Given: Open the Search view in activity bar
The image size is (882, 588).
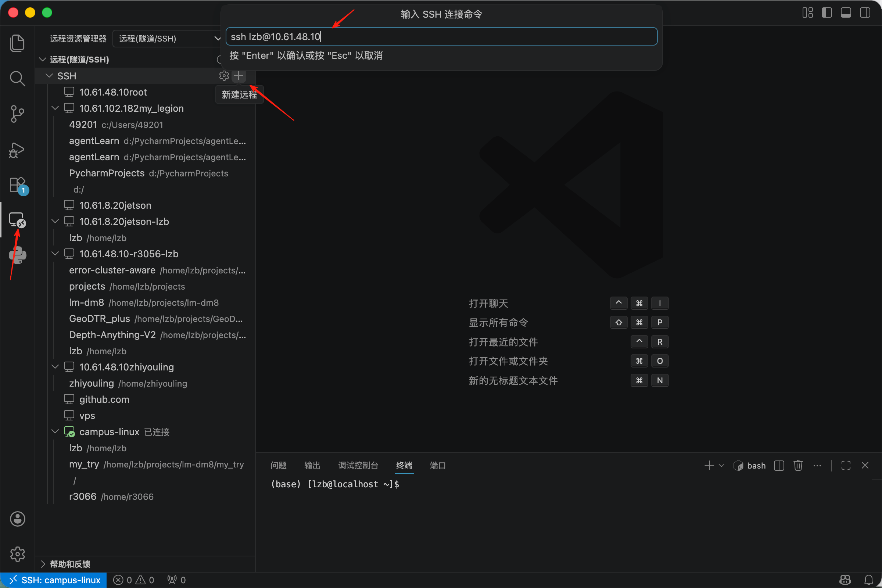Looking at the screenshot, I should pos(17,78).
